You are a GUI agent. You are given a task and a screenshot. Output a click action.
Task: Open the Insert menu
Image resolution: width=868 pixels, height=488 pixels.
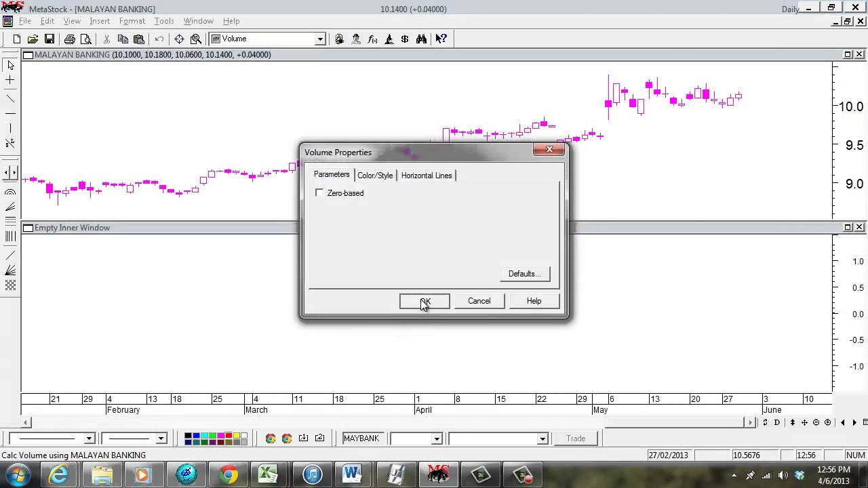[x=100, y=21]
